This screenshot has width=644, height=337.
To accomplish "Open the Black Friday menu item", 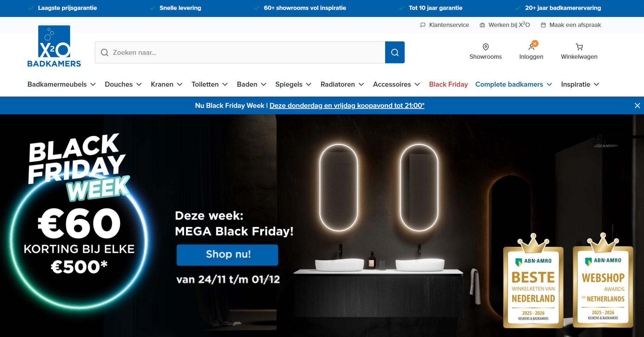I will [x=448, y=85].
